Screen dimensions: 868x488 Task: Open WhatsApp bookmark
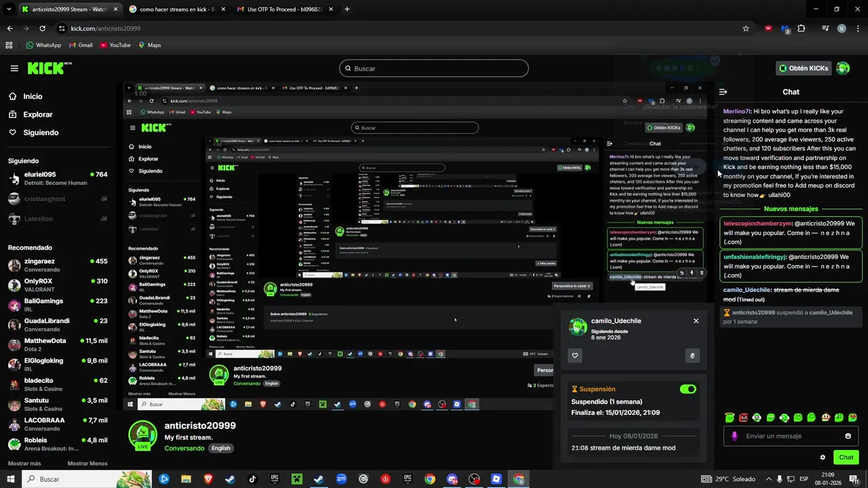(x=43, y=45)
